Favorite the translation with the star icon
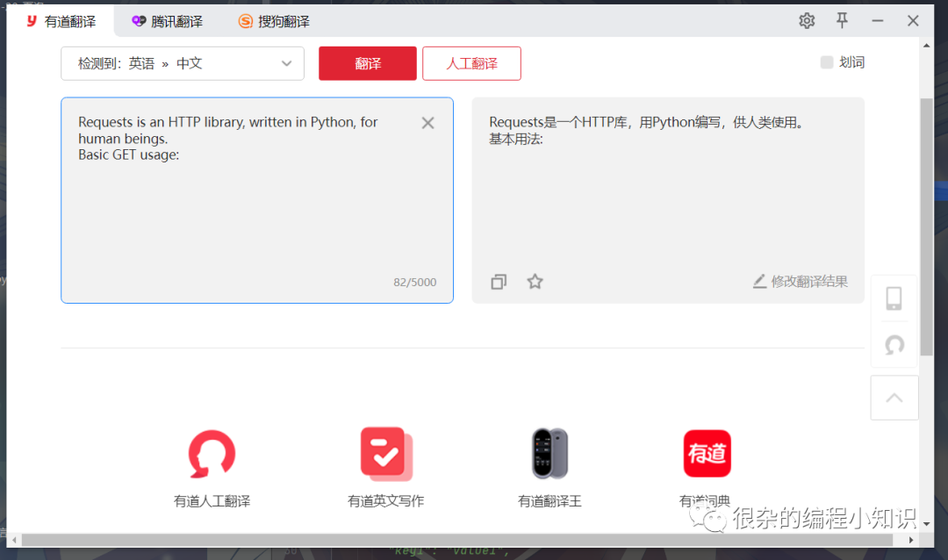 535,281
